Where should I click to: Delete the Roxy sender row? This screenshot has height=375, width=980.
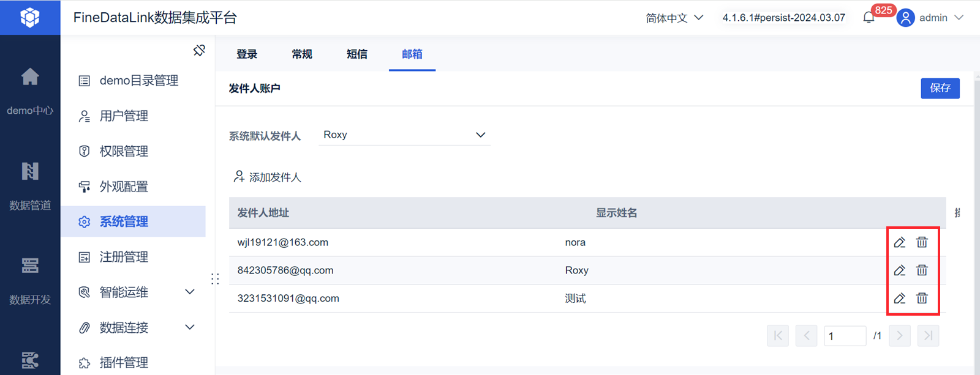click(x=922, y=270)
